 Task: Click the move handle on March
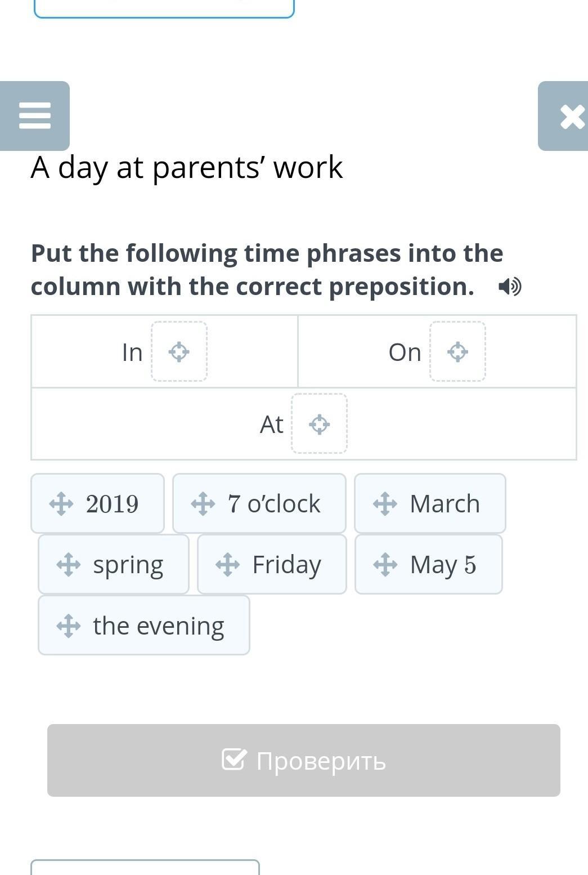[x=385, y=504]
